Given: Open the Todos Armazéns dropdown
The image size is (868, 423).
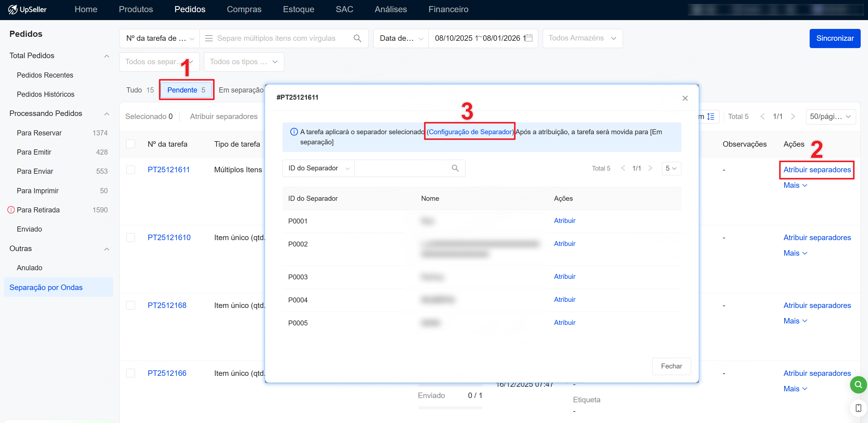Looking at the screenshot, I should click(582, 38).
